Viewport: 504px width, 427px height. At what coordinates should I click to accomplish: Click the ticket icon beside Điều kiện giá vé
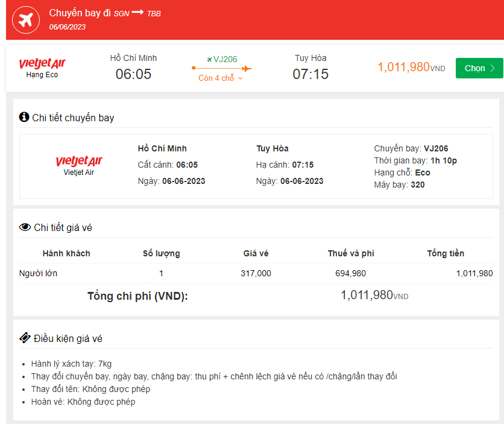(x=25, y=338)
